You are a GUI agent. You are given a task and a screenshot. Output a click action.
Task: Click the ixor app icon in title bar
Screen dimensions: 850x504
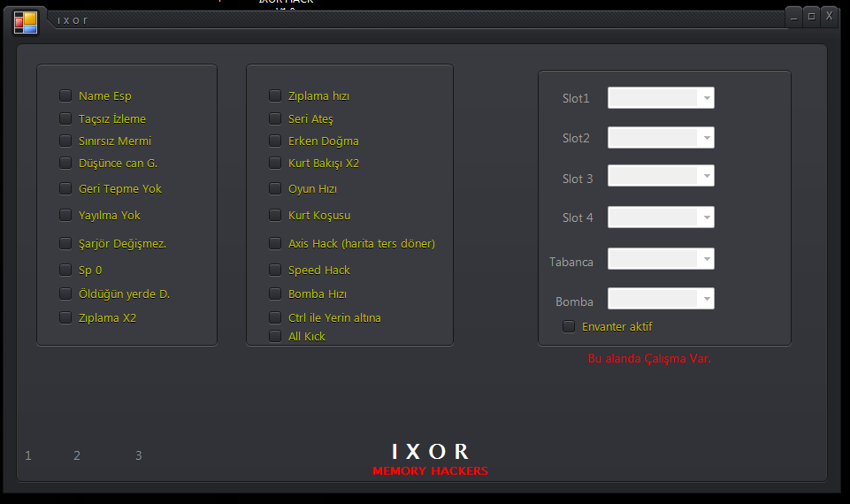coord(26,23)
